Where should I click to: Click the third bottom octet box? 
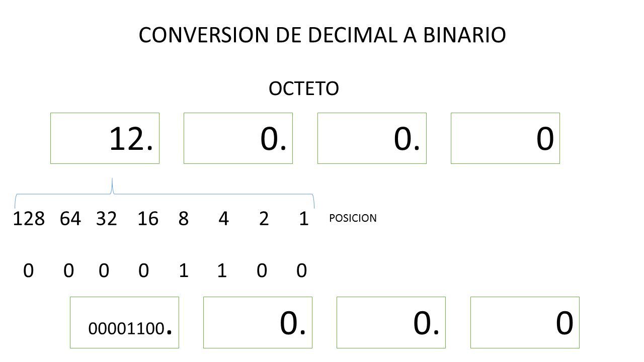(391, 323)
